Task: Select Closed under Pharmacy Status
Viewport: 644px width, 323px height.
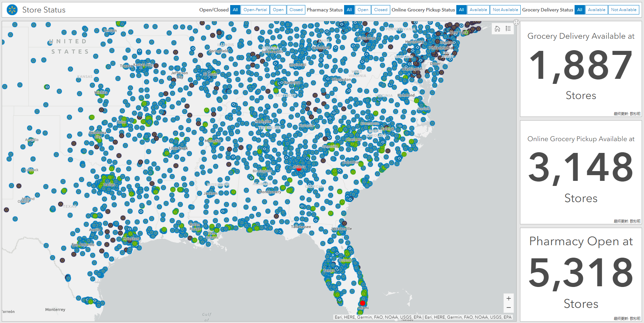Action: [380, 10]
